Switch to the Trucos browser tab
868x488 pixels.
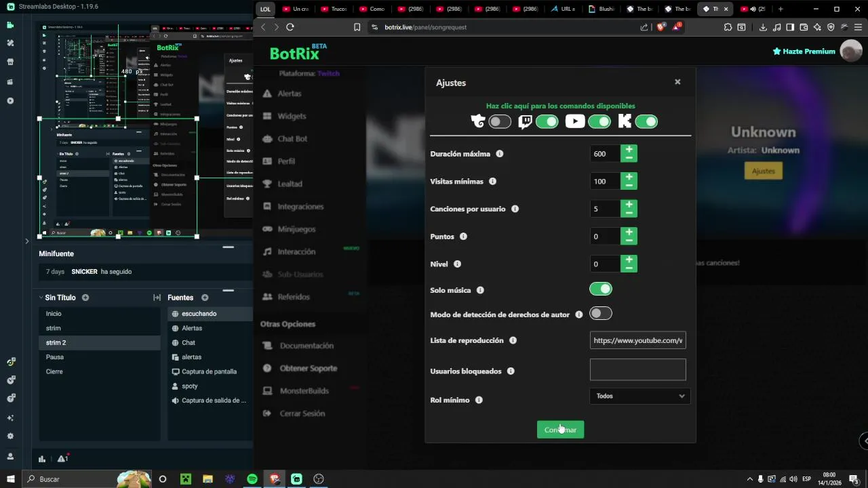tap(333, 9)
